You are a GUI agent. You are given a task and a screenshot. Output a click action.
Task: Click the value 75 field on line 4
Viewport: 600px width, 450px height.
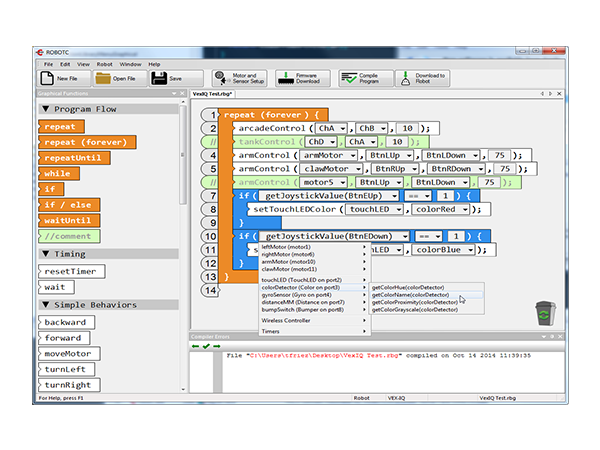click(498, 156)
